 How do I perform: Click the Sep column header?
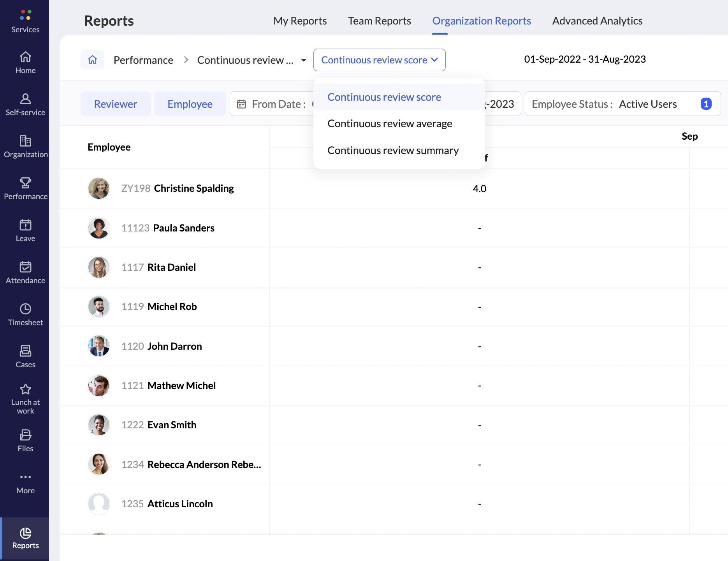click(x=689, y=136)
